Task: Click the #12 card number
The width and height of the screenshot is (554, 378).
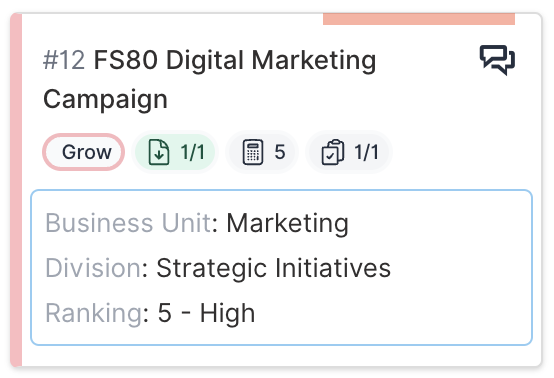Action: pos(64,60)
